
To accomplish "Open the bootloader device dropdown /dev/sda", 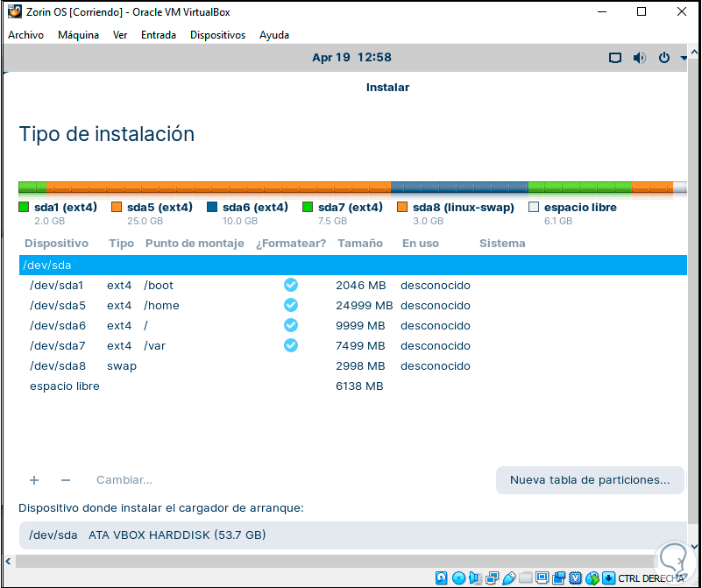I will pyautogui.click(x=353, y=535).
